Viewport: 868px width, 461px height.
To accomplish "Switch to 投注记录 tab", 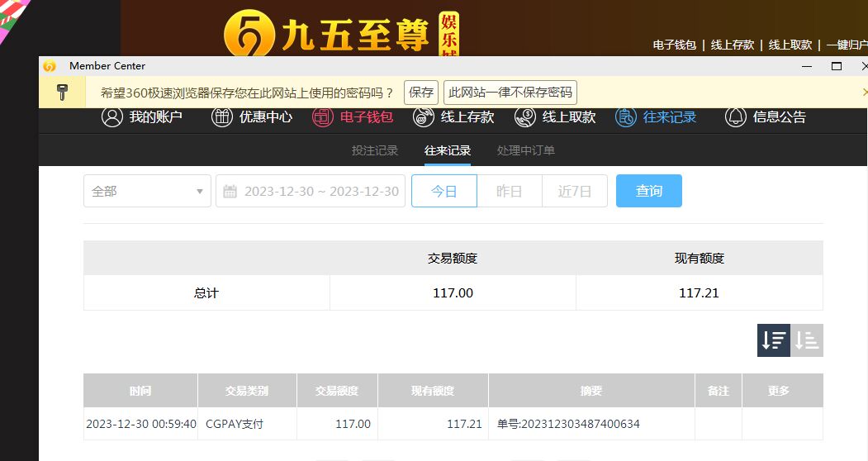I will click(x=375, y=150).
